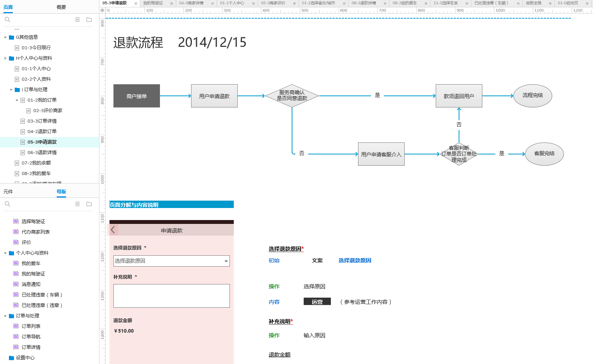Select the 页面分解与内容说明 blue header bar
This screenshot has height=364, width=593.
(x=172, y=205)
